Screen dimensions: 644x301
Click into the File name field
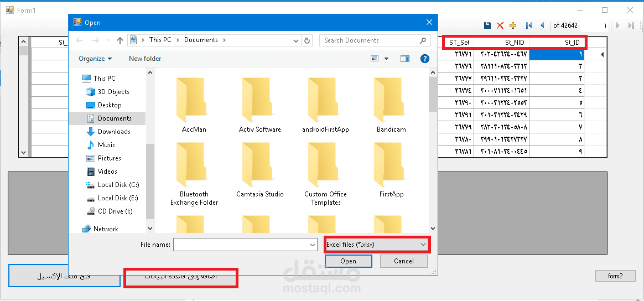click(x=241, y=245)
